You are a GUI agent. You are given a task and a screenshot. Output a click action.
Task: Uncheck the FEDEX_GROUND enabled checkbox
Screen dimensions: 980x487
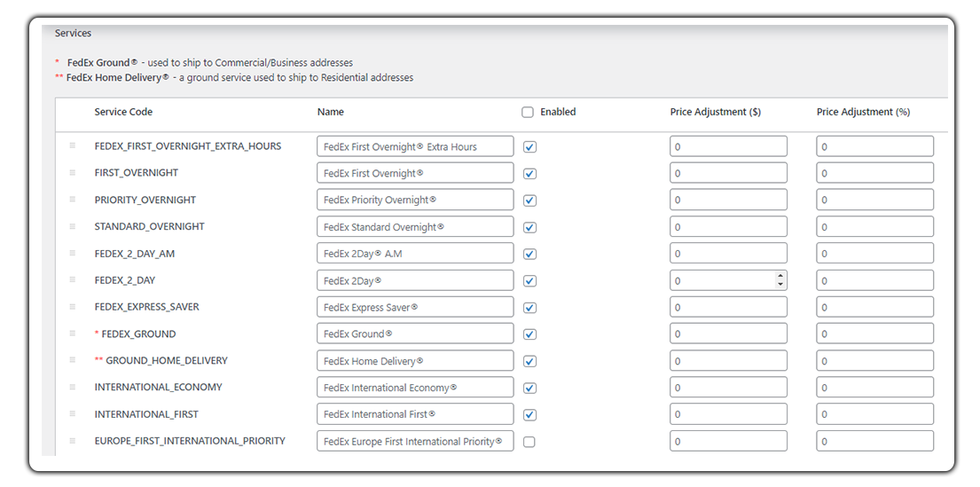click(530, 334)
